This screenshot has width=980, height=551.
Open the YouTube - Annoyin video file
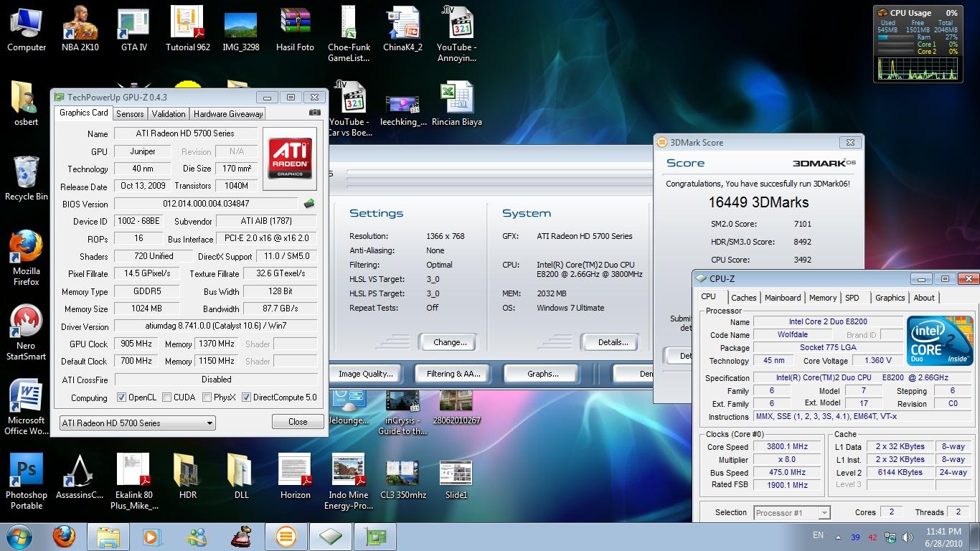click(456, 34)
